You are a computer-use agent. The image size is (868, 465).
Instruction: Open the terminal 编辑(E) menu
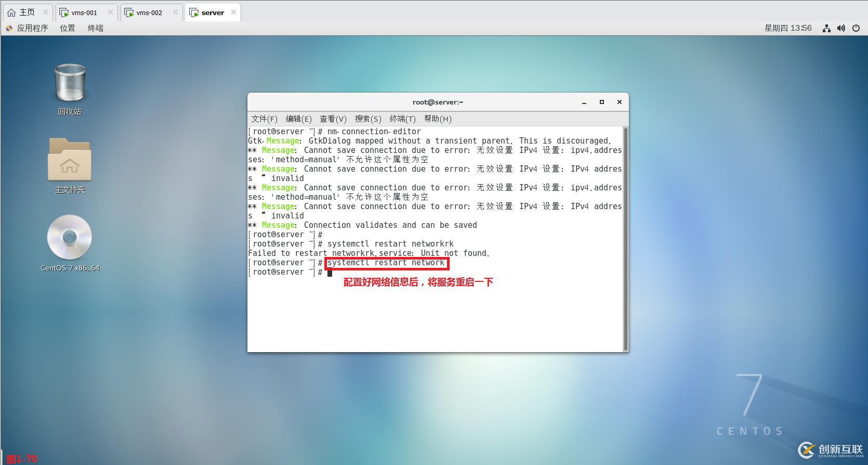[x=299, y=119]
